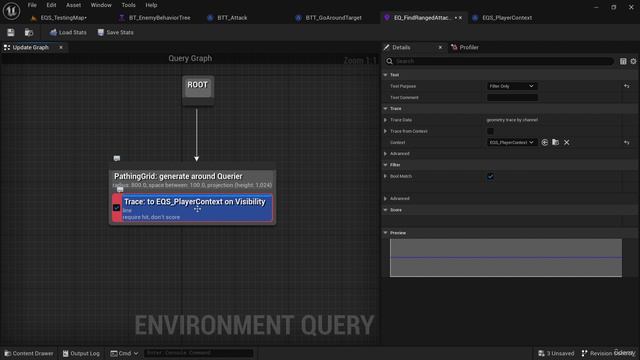Open the Revision Control menu
This screenshot has width=640, height=360.
(609, 353)
